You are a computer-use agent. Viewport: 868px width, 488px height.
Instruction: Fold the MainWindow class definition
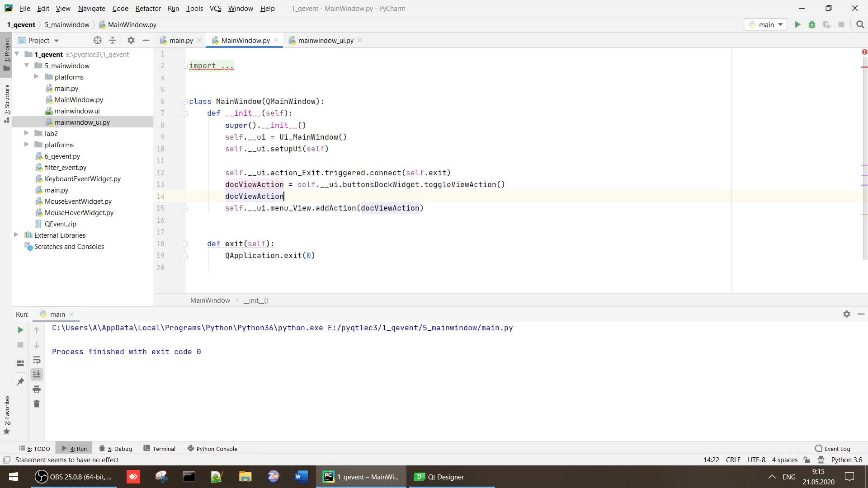pos(185,101)
